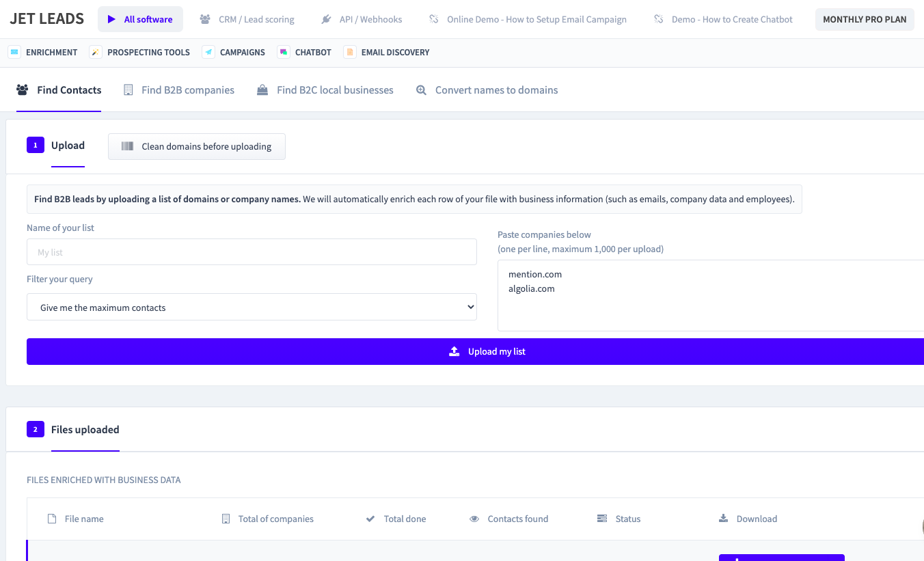Screen dimensions: 924x561
Task: Click the Convert names magnifier icon
Action: pyautogui.click(x=422, y=90)
